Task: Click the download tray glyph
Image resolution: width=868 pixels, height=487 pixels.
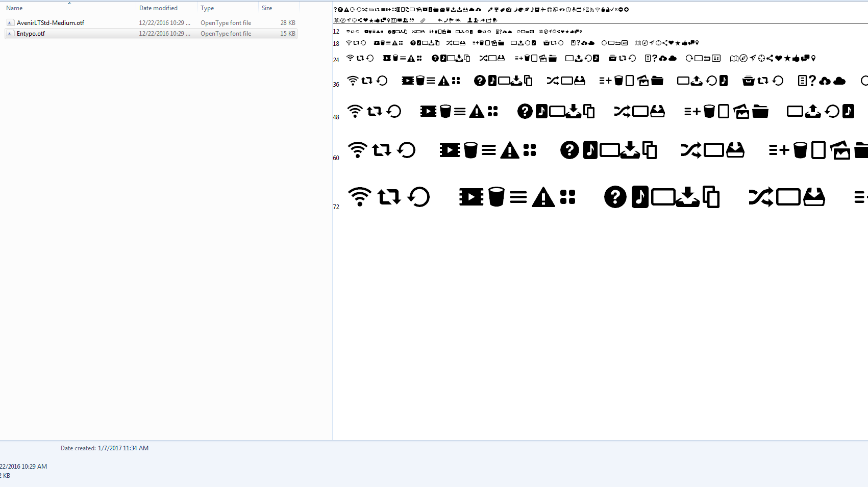Action: click(688, 197)
